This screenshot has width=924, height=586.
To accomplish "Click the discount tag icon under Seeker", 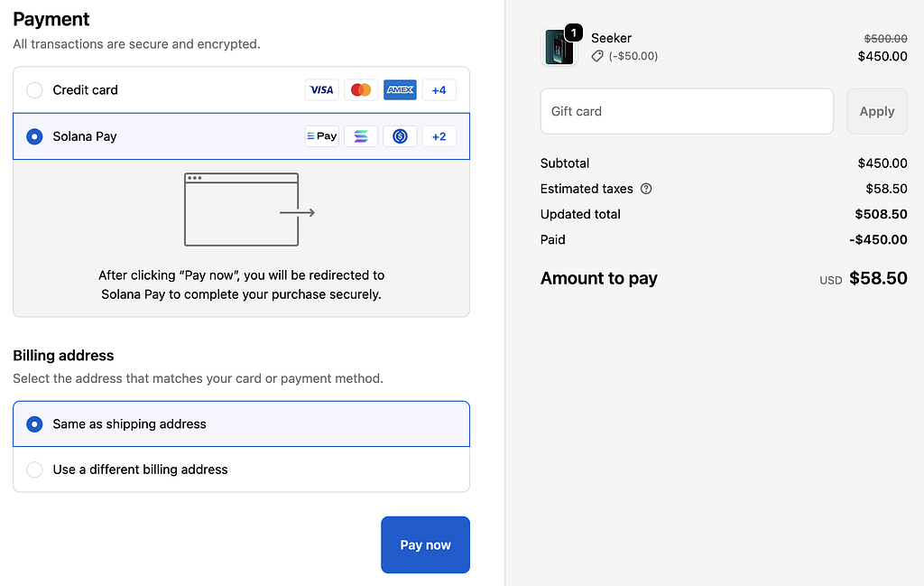I will click(597, 56).
